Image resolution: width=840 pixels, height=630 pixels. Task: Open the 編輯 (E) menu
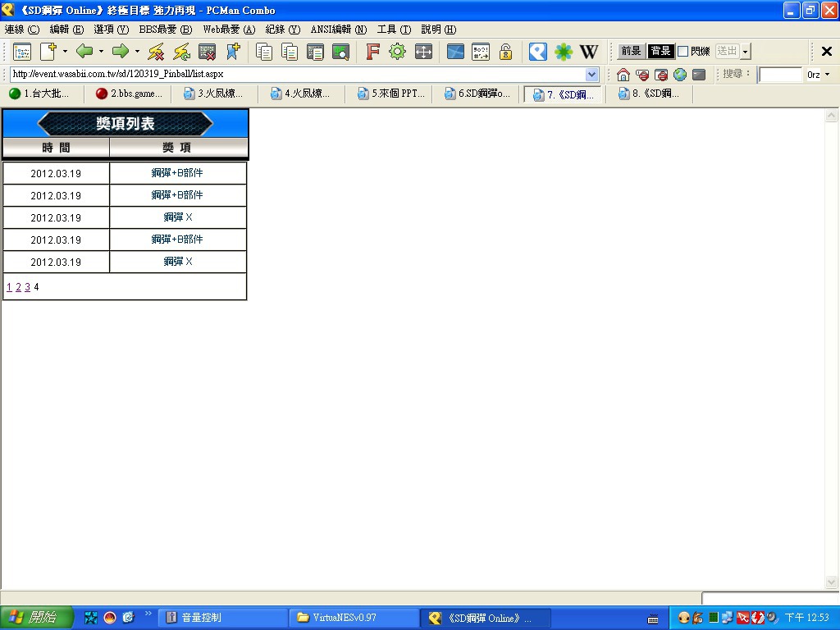tap(66, 30)
